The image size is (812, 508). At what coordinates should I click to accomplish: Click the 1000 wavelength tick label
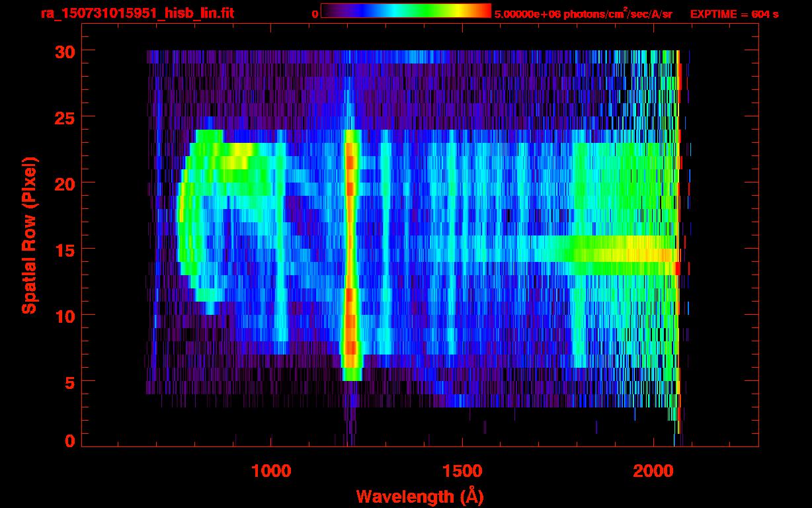[271, 471]
